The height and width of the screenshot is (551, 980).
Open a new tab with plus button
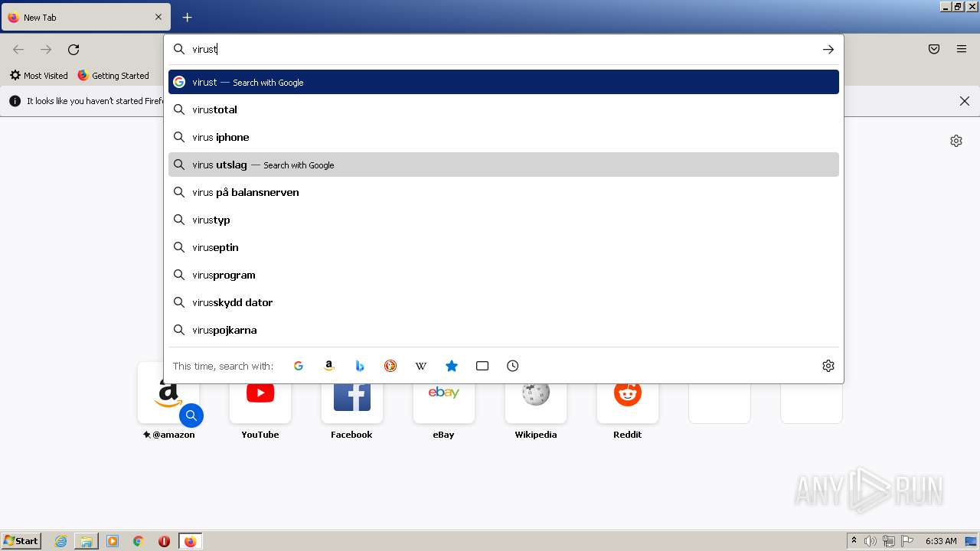click(188, 17)
